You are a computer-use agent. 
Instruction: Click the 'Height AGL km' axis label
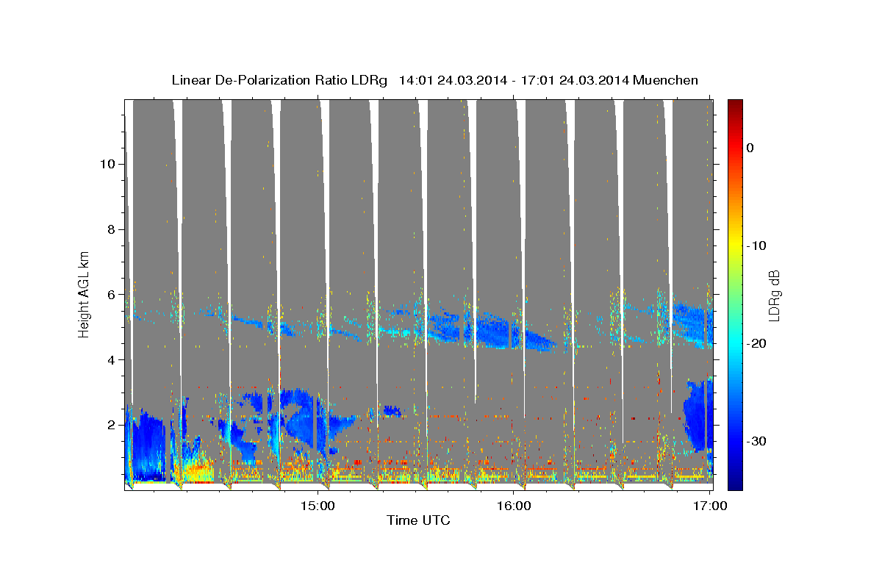[x=85, y=294]
